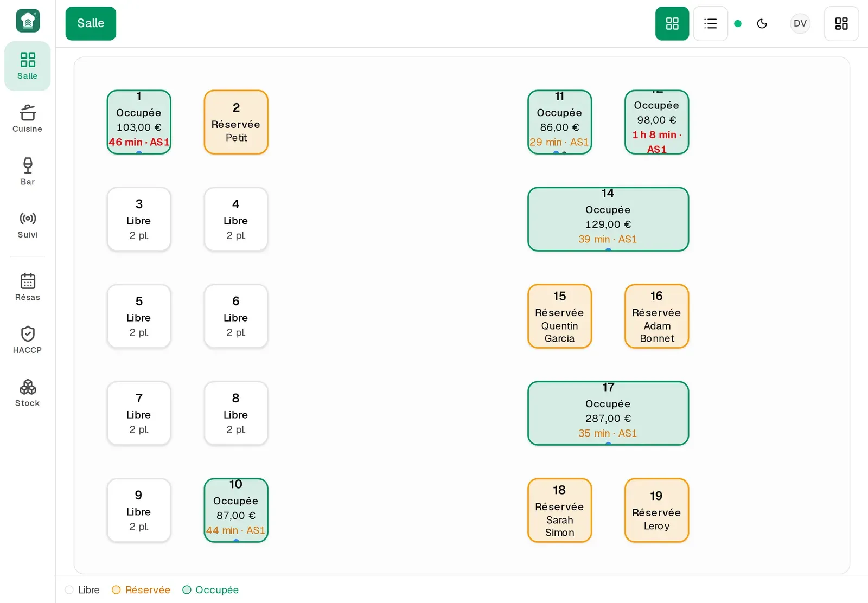
Task: Open free table 8
Action: tap(236, 413)
